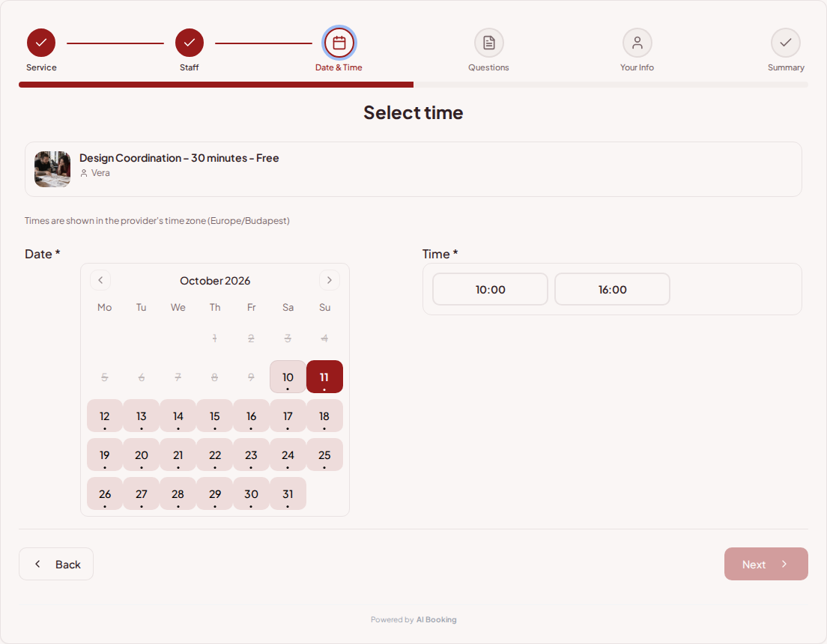Choose October 14 date

(178, 416)
